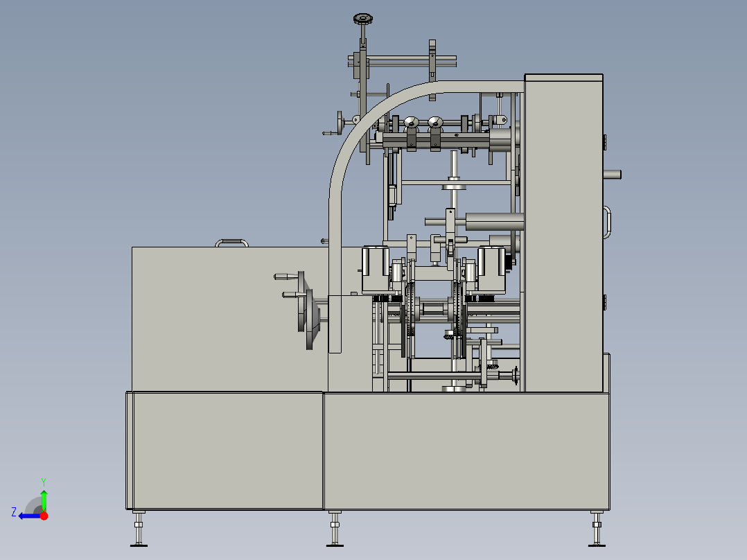Select the handle on top of the left enclosure
The height and width of the screenshot is (560, 747).
click(231, 243)
